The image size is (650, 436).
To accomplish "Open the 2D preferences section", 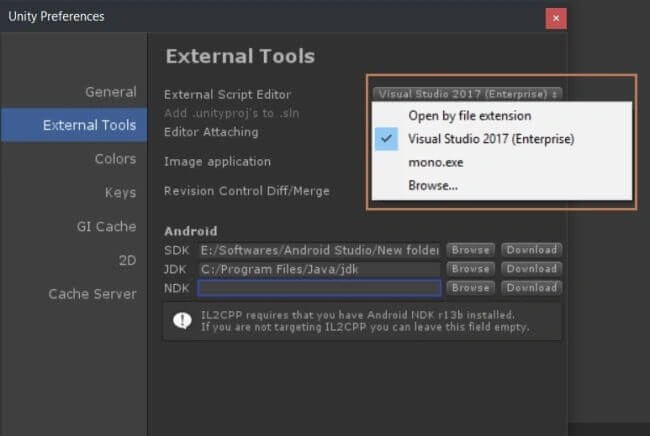I will [x=127, y=260].
